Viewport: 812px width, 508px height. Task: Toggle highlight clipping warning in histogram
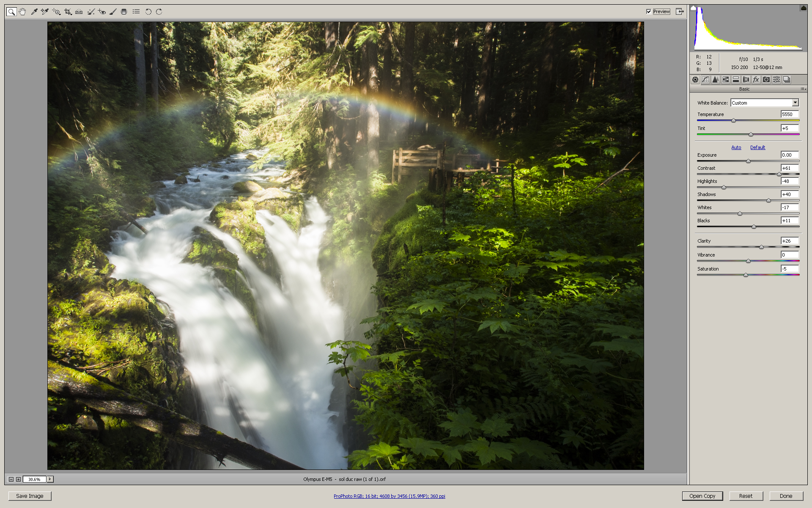click(803, 8)
